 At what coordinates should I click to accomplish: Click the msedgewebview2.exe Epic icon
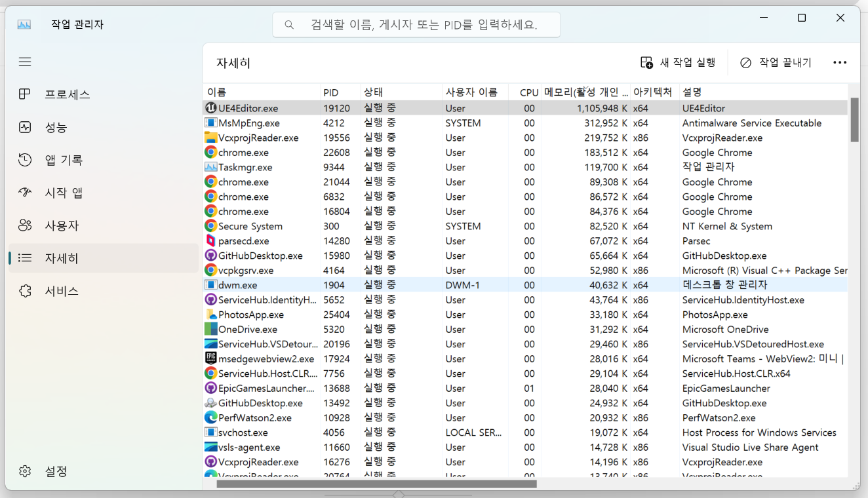click(210, 358)
